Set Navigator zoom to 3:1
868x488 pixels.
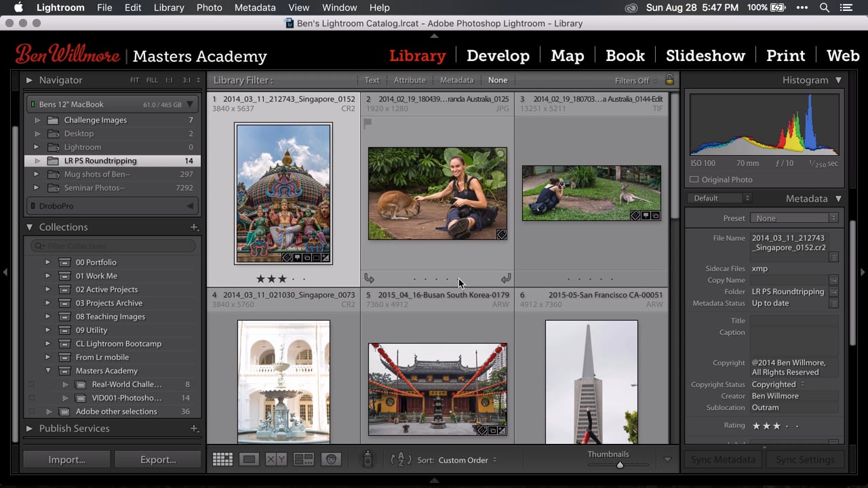tap(186, 80)
